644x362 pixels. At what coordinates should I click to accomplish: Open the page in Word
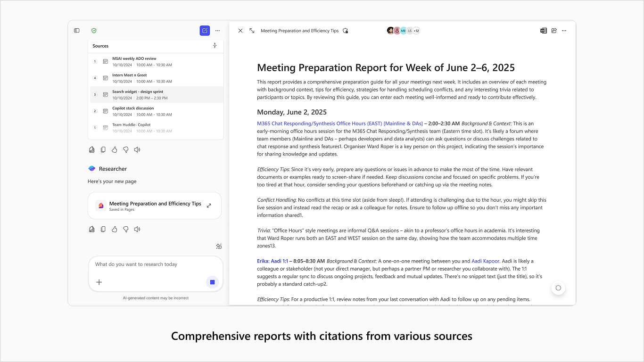click(544, 31)
